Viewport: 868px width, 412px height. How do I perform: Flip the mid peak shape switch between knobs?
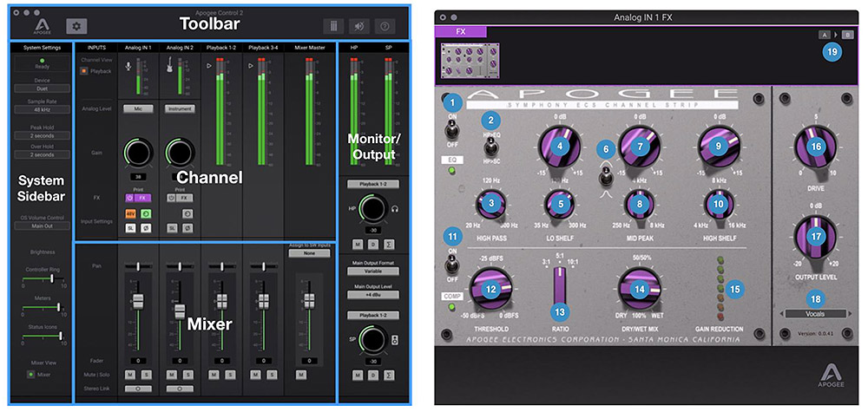[605, 178]
